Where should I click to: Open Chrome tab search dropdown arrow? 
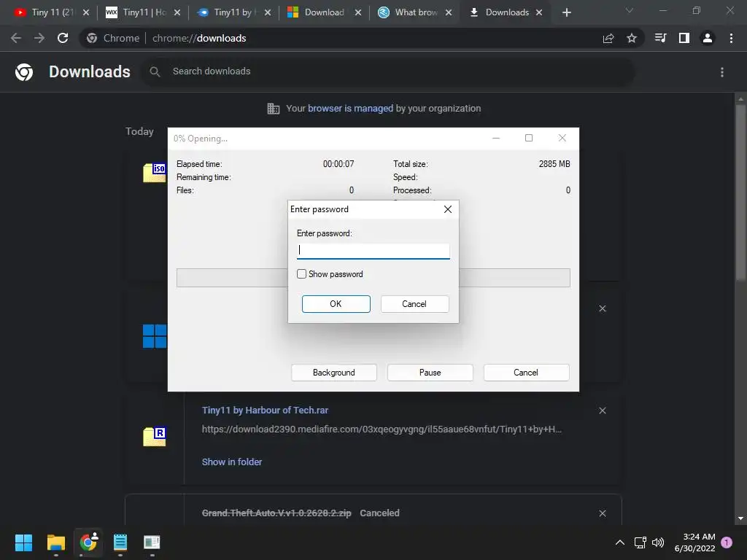pyautogui.click(x=630, y=10)
